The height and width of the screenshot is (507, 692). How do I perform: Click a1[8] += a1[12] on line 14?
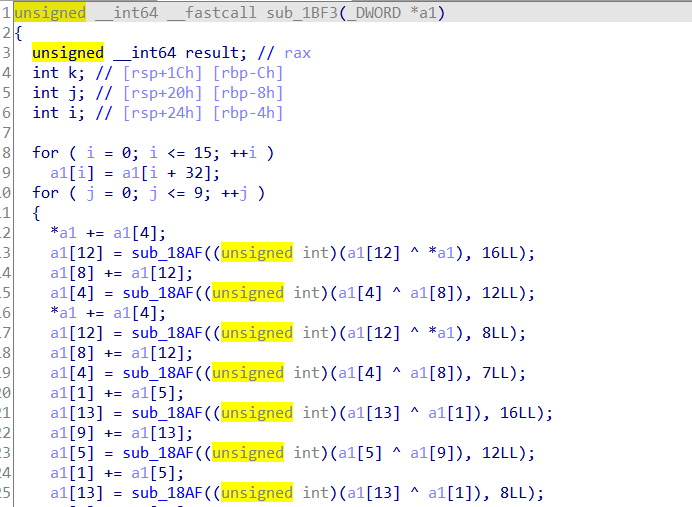click(x=121, y=273)
